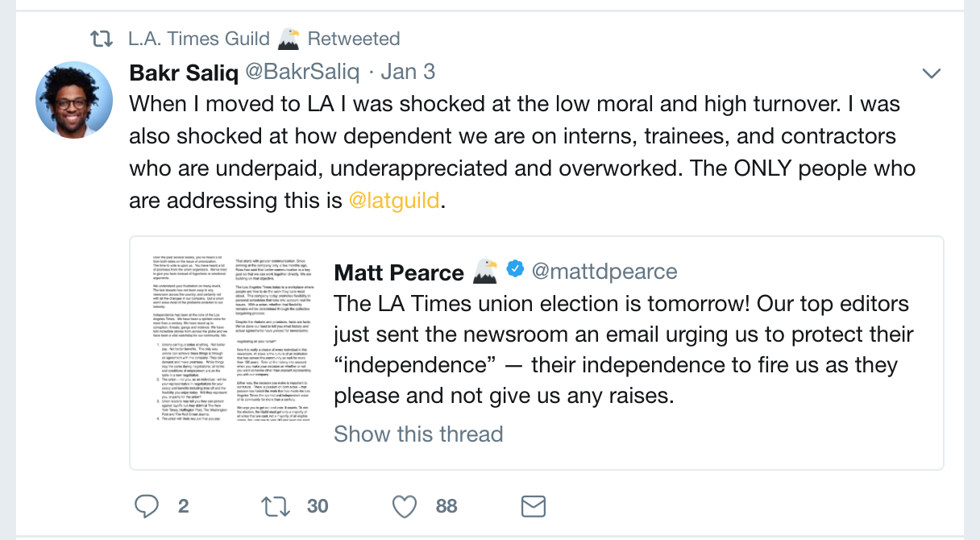Image resolution: width=980 pixels, height=540 pixels.
Task: Click the @latguild mention link
Action: tap(394, 200)
